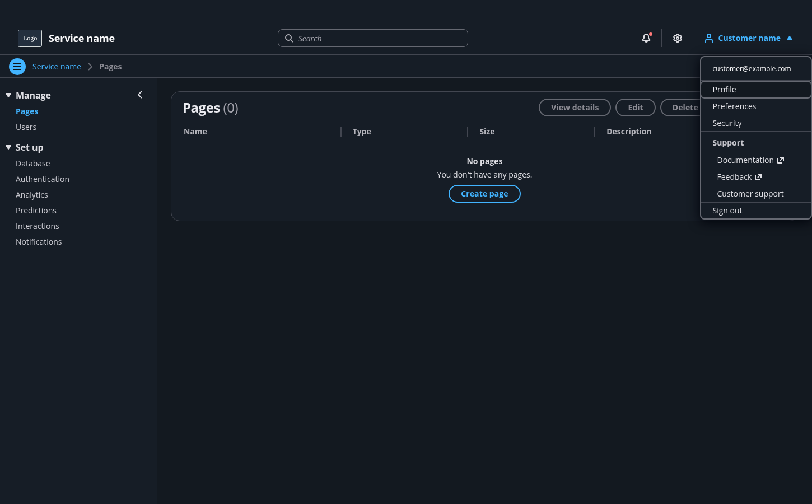Click the View details button
The width and height of the screenshot is (812, 504).
click(x=575, y=108)
